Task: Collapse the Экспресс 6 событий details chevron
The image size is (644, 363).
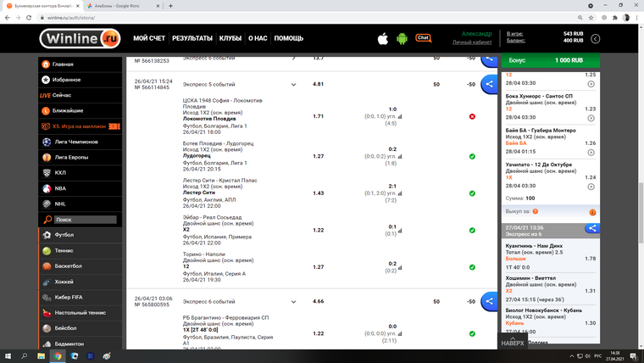Action: pos(293,302)
